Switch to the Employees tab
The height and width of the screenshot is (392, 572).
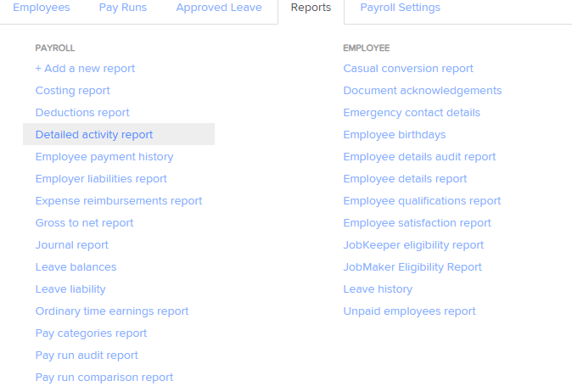click(x=41, y=8)
